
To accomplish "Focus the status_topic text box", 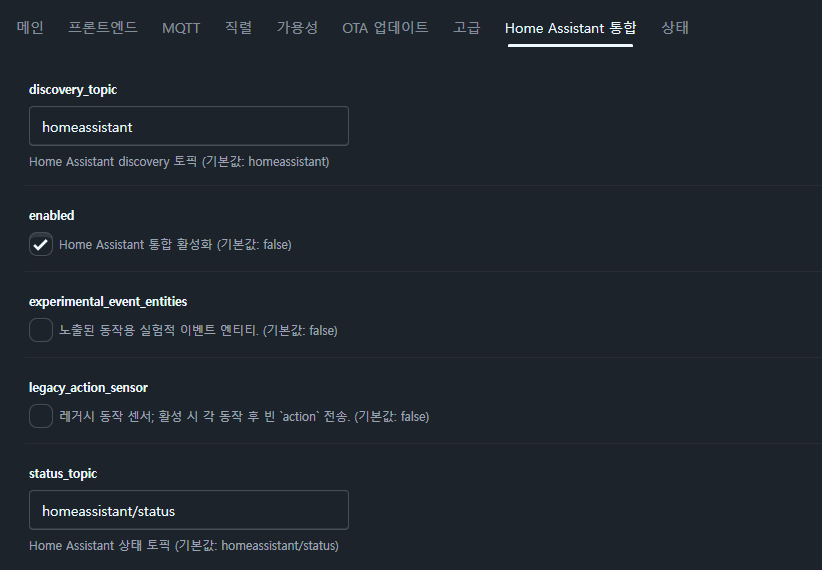I will 189,510.
